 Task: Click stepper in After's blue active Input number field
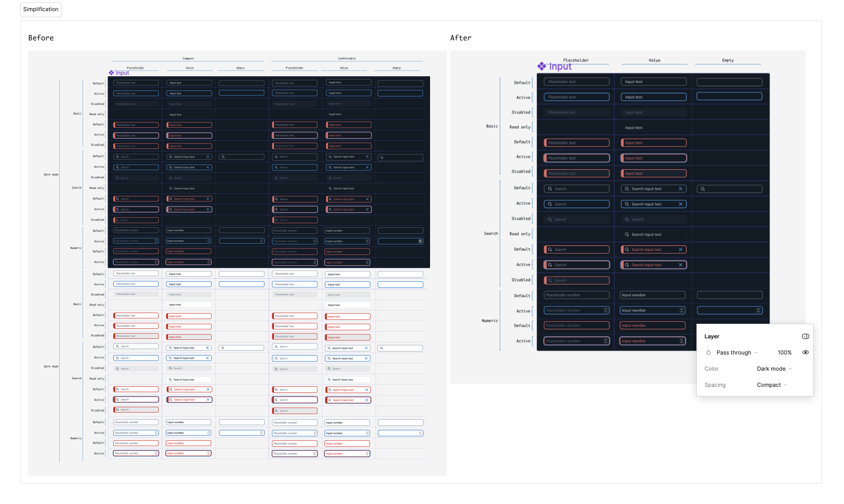tap(681, 310)
